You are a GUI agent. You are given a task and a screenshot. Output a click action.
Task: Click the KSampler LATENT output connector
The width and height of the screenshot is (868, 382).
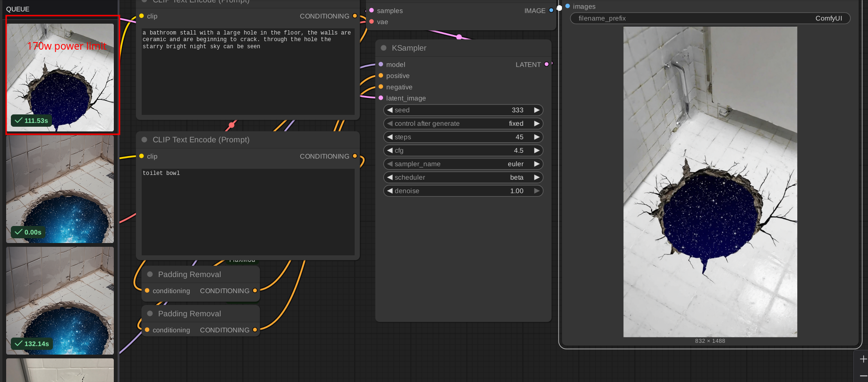pos(546,64)
